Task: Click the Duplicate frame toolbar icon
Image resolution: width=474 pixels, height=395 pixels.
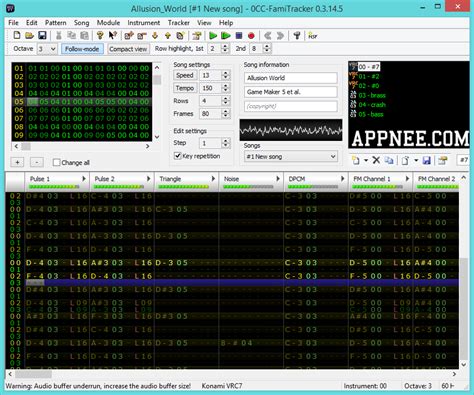Action: pyautogui.click(x=180, y=35)
